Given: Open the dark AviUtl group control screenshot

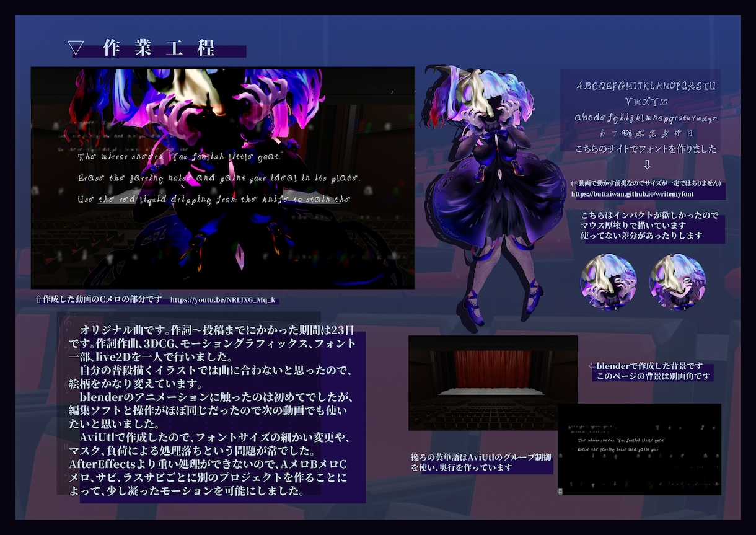Looking at the screenshot, I should tap(640, 449).
